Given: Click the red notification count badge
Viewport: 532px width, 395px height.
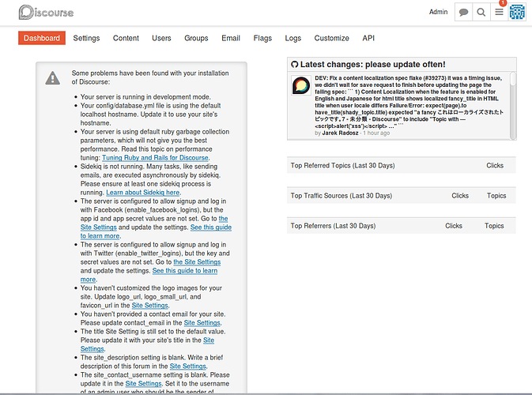Looking at the screenshot, I should pyautogui.click(x=503, y=2).
